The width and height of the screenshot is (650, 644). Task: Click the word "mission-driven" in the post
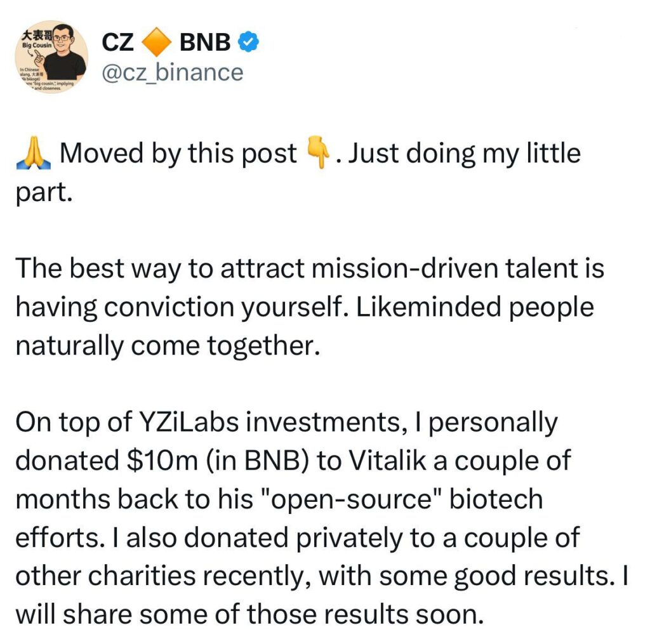pyautogui.click(x=404, y=269)
